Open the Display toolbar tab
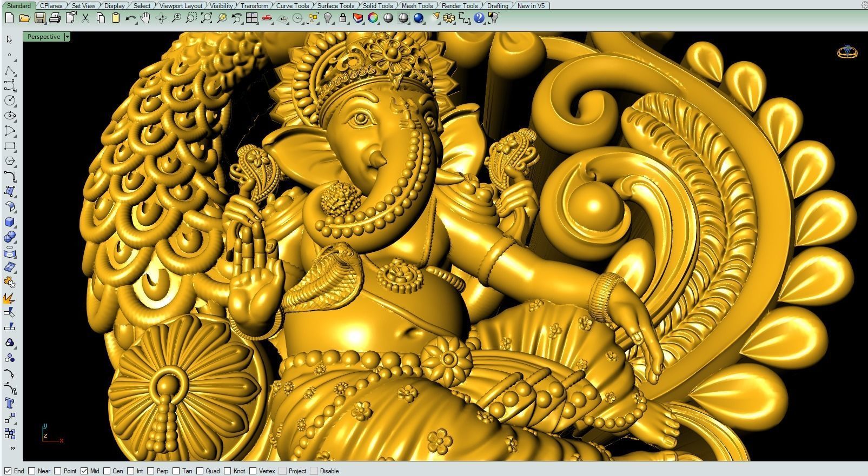This screenshot has height=476, width=868. click(x=115, y=5)
